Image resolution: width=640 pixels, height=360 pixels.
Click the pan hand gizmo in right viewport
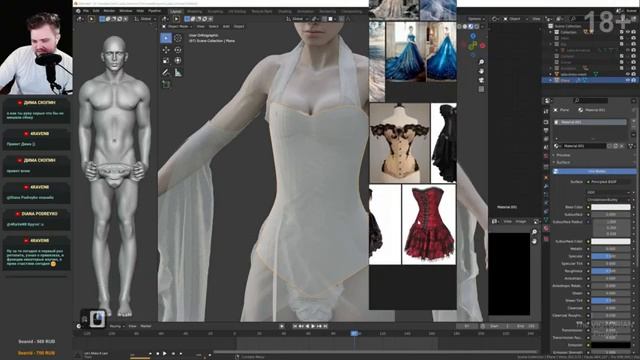(482, 71)
